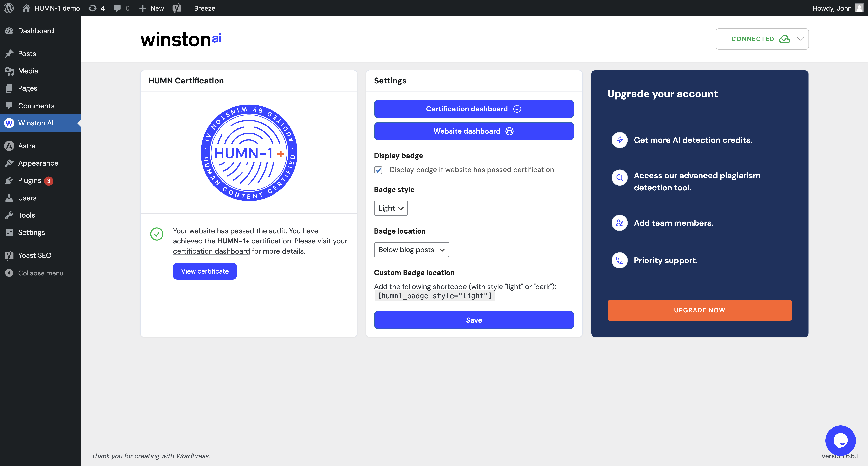Viewport: 868px width, 466px height.
Task: Expand the Badge location dropdown
Action: pos(411,249)
